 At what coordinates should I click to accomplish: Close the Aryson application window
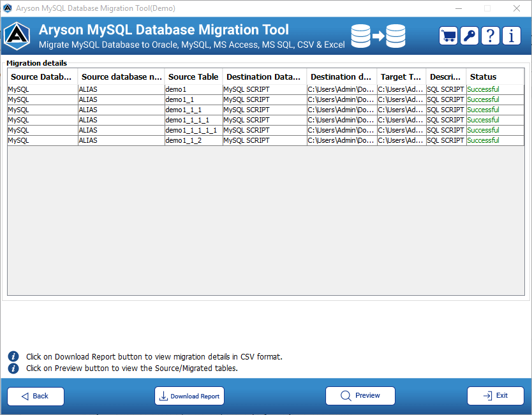(517, 8)
